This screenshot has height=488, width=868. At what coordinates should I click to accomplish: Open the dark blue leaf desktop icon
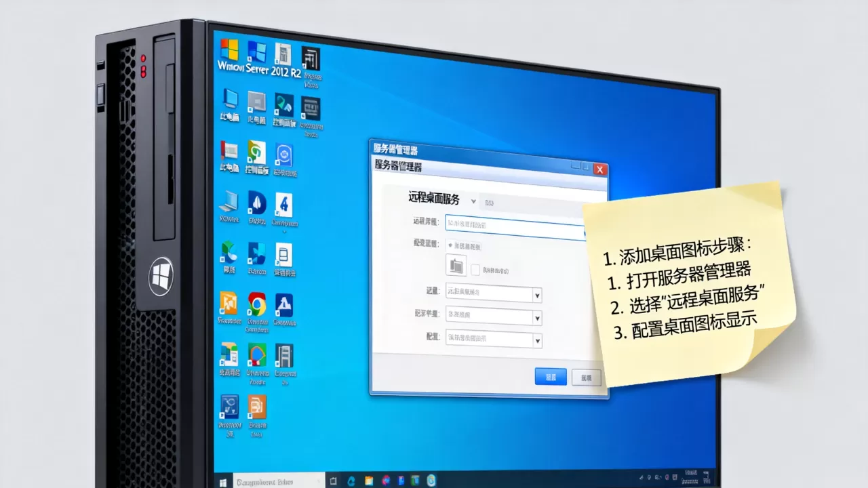(x=257, y=203)
